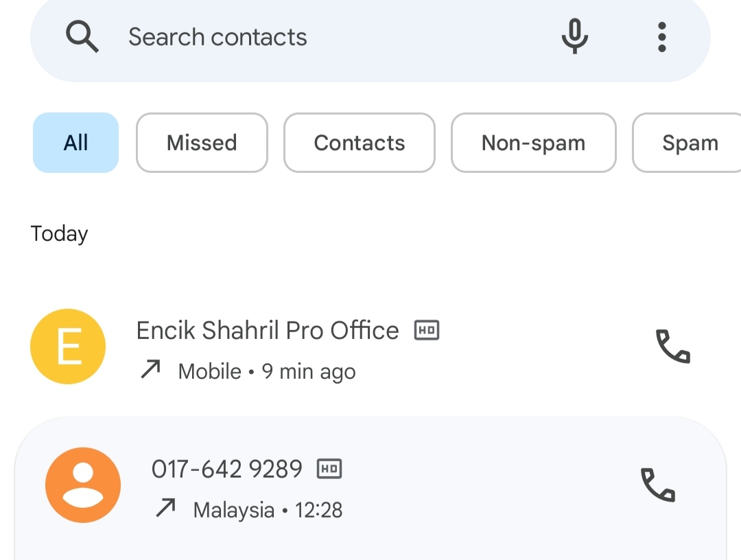
Task: Switch to the Non-spam filter
Action: [533, 143]
